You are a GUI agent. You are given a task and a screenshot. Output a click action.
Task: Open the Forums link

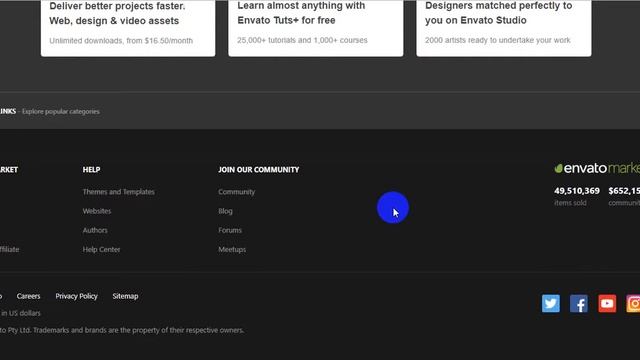click(x=230, y=230)
